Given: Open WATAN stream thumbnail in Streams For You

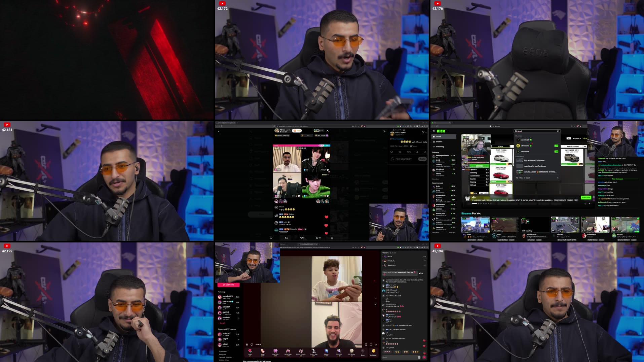Looking at the screenshot, I should click(x=625, y=225).
